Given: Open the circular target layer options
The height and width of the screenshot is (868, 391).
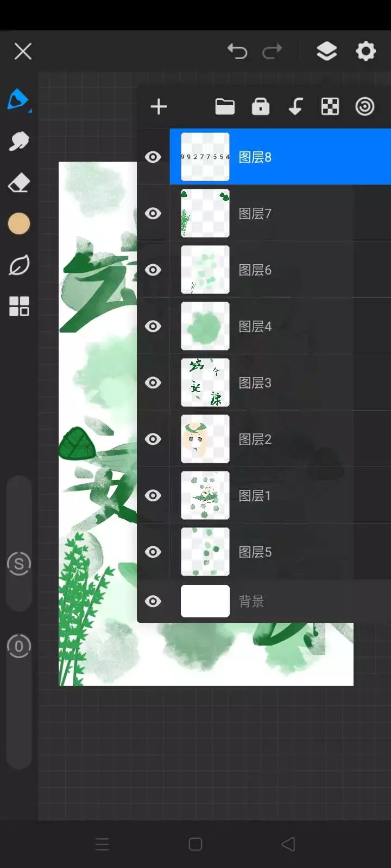Looking at the screenshot, I should [365, 106].
